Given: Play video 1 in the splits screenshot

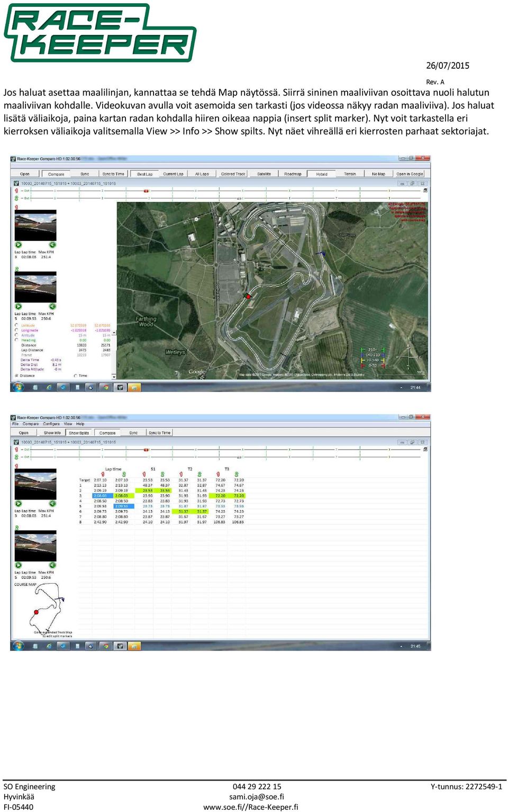Looking at the screenshot, I should tap(19, 504).
